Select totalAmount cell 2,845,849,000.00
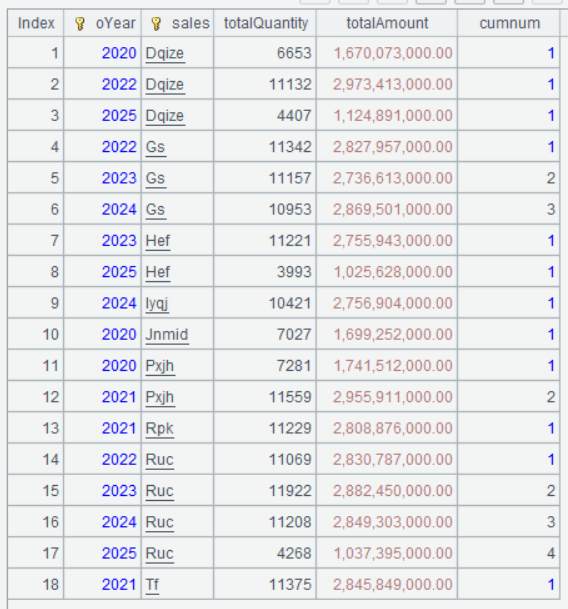568x609 pixels. coord(387,585)
